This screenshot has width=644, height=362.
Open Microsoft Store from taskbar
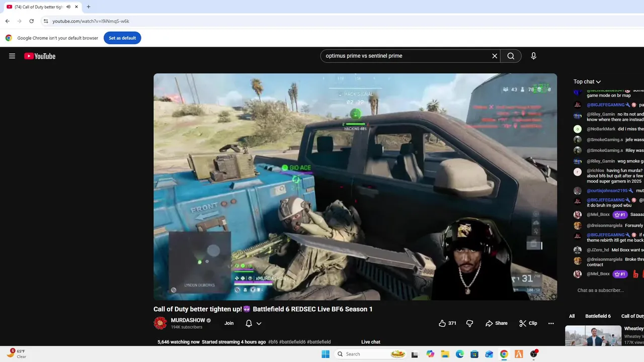point(474,354)
